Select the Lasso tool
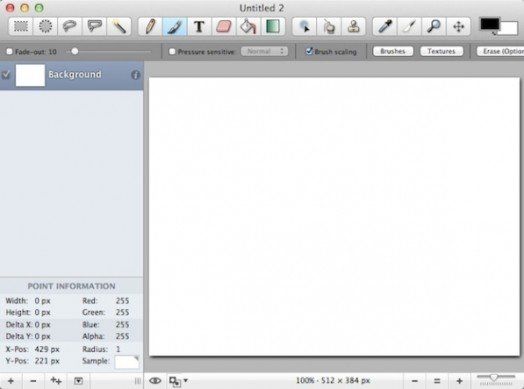524x389 pixels. point(70,26)
